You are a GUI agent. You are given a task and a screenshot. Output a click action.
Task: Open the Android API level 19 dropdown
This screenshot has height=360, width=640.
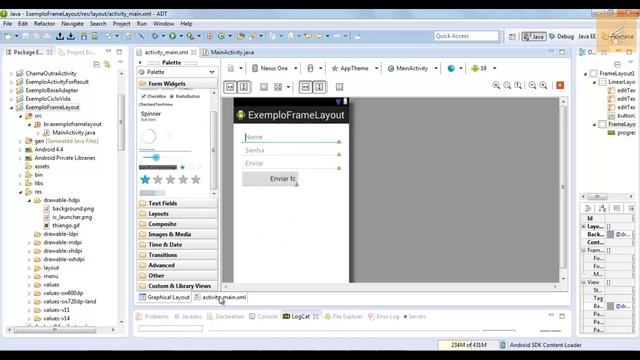point(483,68)
